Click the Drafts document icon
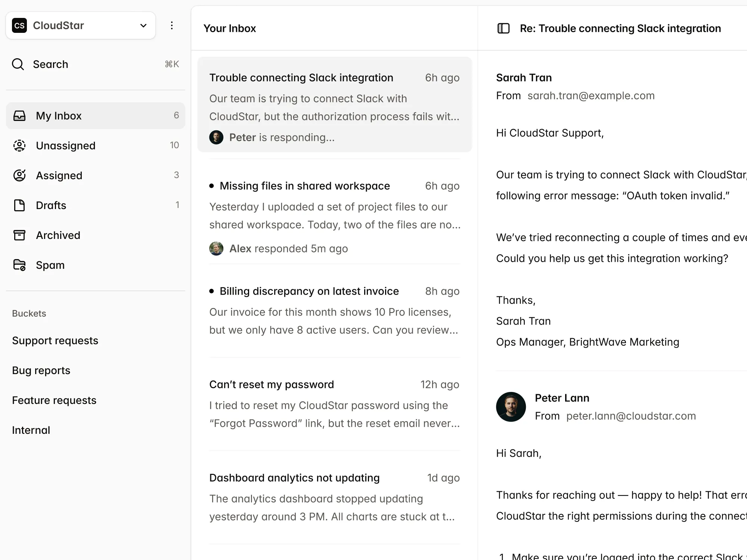Viewport: 747px width, 560px height. (19, 205)
